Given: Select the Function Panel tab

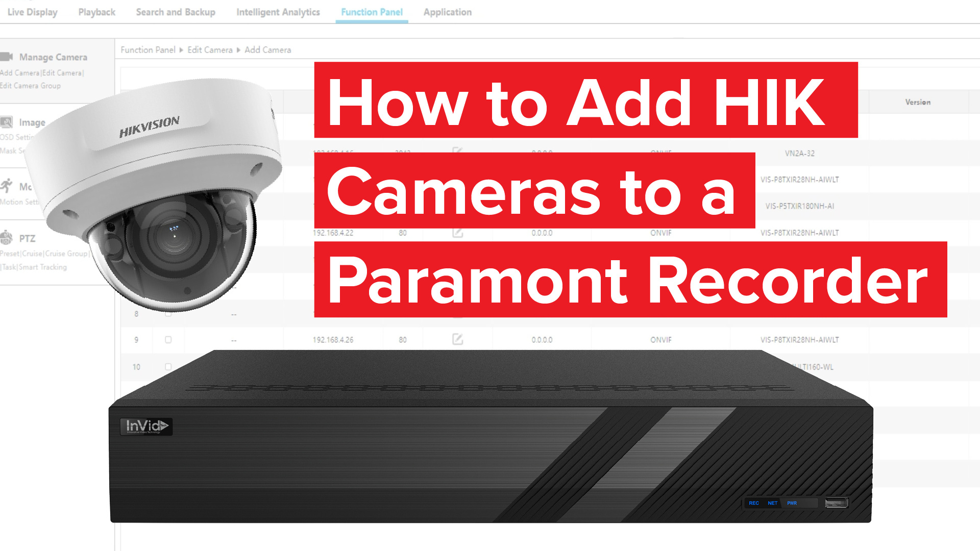Looking at the screenshot, I should coord(372,12).
